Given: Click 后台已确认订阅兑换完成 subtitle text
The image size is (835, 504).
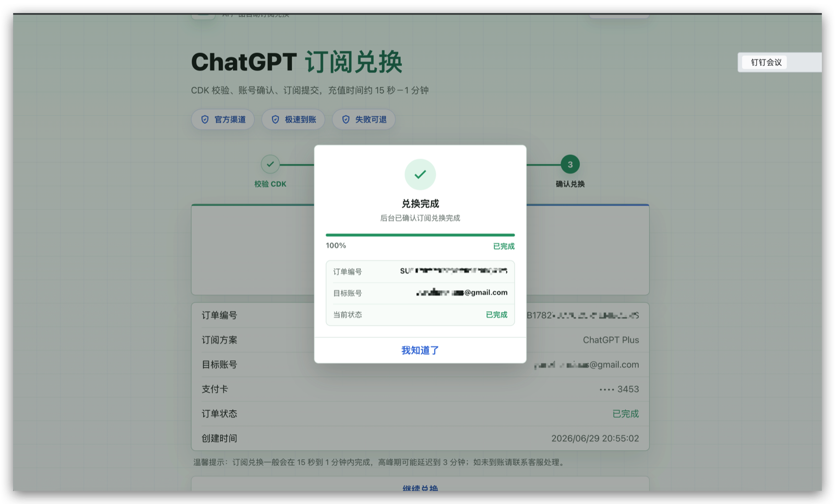Looking at the screenshot, I should (420, 218).
